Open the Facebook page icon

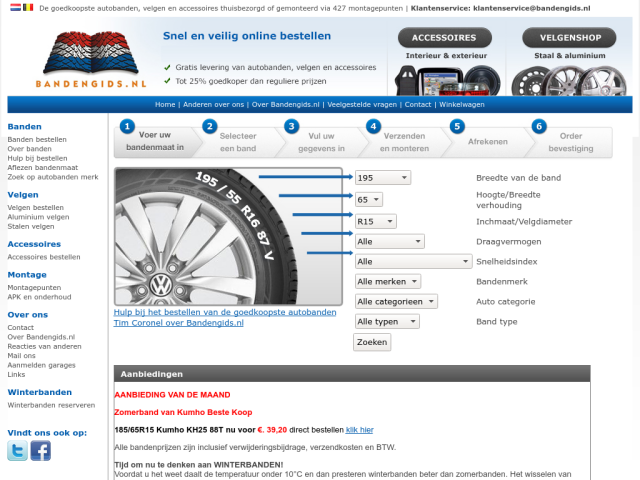click(x=40, y=451)
